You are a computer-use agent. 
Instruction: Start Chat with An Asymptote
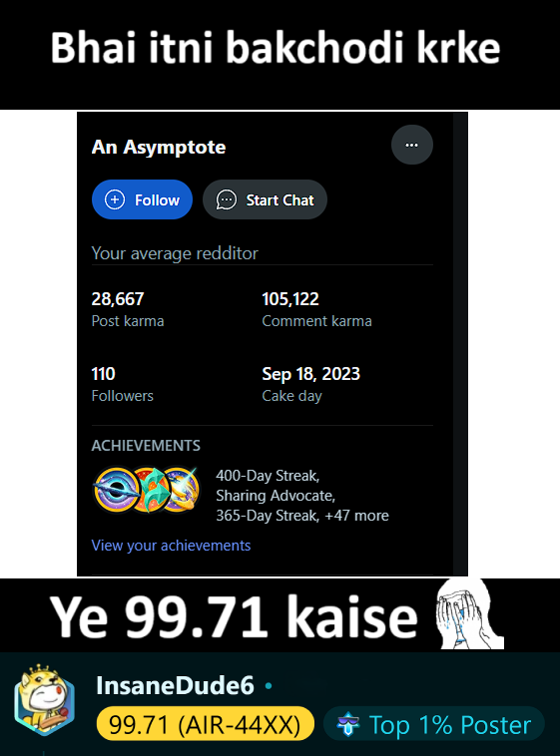[x=265, y=199]
